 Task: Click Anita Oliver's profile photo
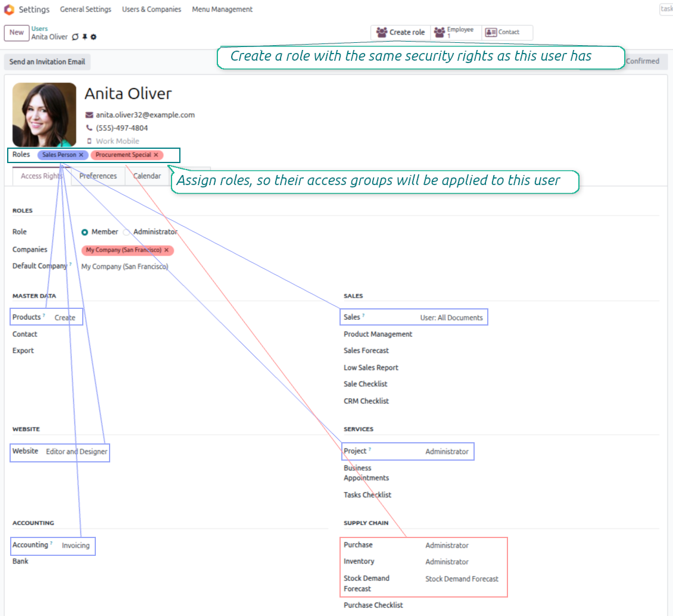pyautogui.click(x=45, y=114)
